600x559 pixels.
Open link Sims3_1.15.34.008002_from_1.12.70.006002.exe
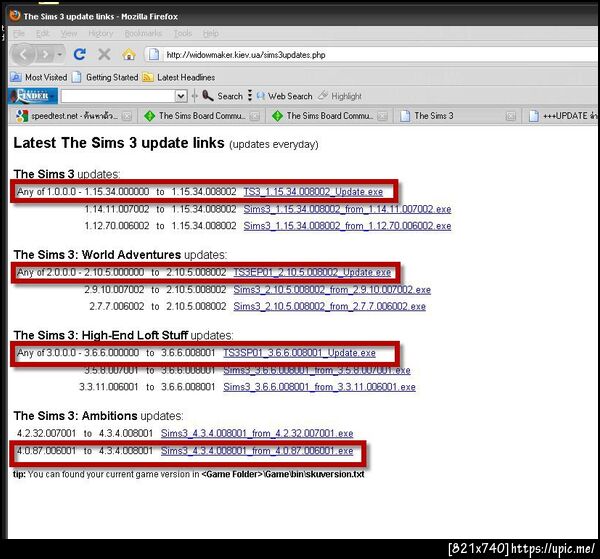pyautogui.click(x=347, y=226)
